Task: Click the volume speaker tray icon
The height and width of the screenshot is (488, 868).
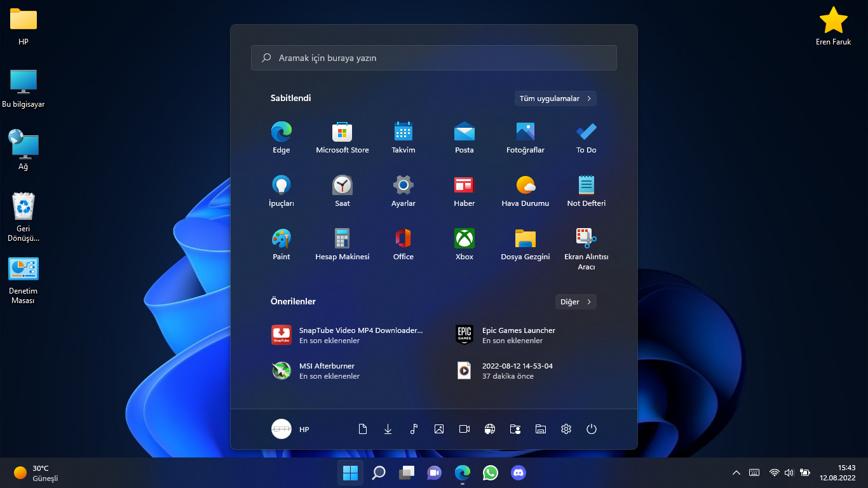Action: (x=789, y=473)
